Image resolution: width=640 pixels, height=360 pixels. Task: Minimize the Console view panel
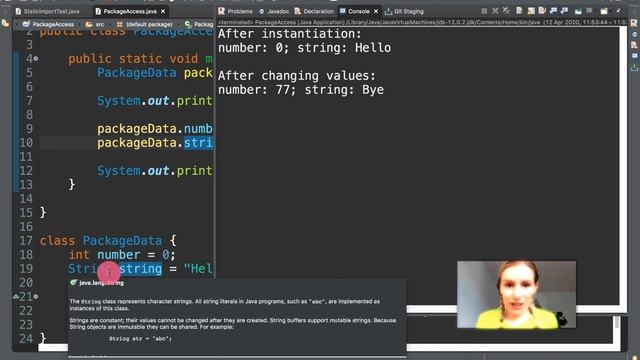[619, 10]
